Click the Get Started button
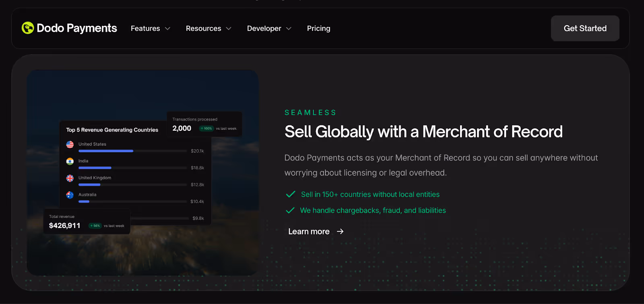 (x=585, y=28)
